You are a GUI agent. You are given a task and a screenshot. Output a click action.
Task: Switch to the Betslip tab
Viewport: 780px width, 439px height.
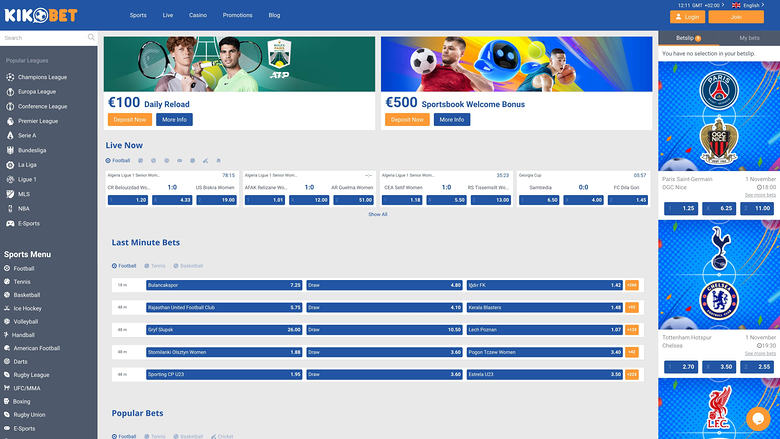pos(688,38)
